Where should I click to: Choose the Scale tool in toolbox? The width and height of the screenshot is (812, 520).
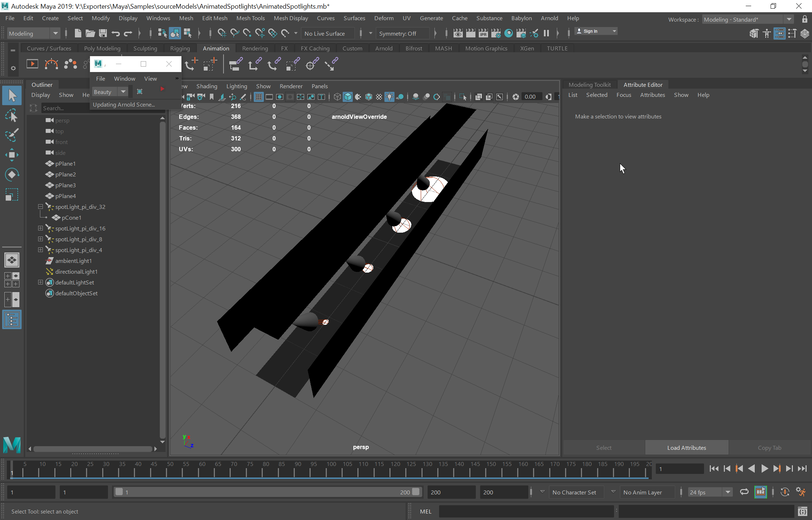click(x=12, y=194)
